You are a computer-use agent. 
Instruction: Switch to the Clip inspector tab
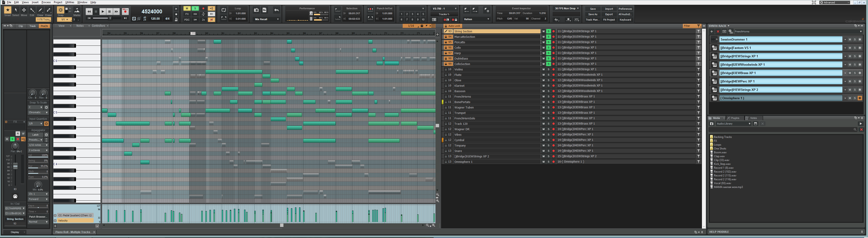21,26
